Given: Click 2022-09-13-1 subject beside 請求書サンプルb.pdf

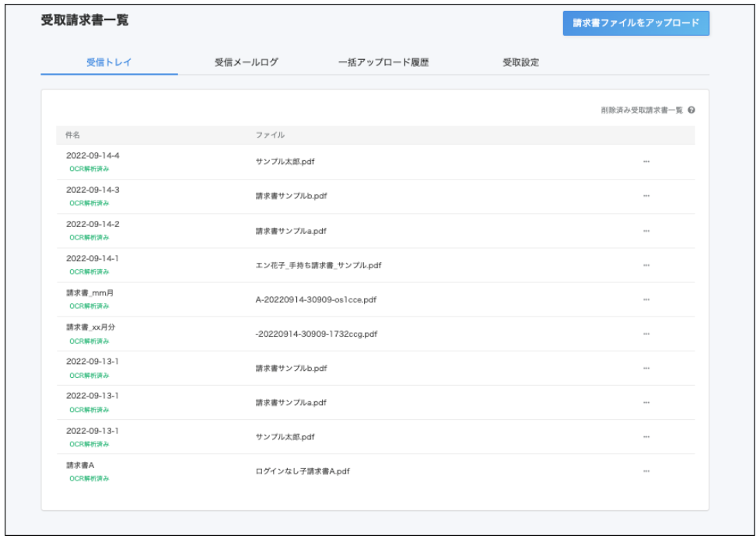Looking at the screenshot, I should point(92,361).
